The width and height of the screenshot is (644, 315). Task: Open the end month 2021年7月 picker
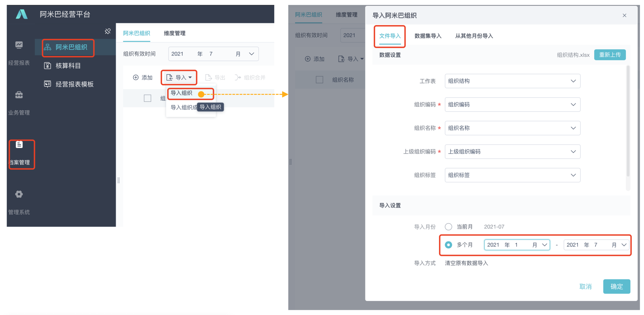coord(597,245)
